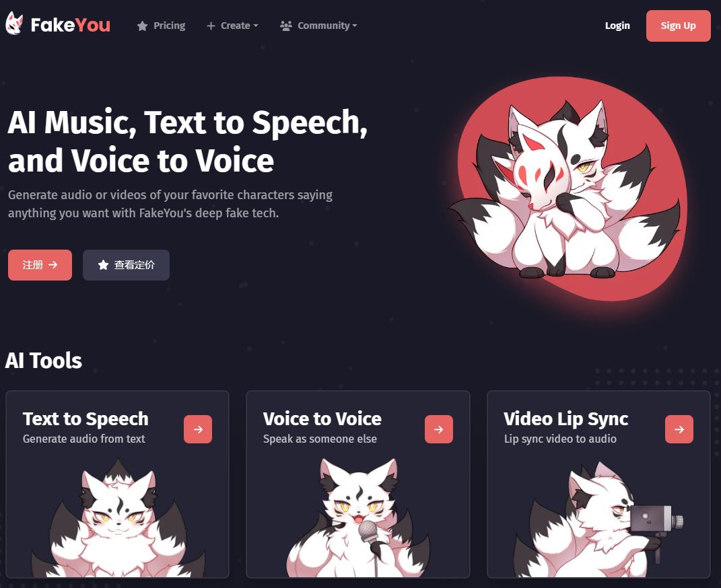
Task: Click the Sign Up button
Action: coord(678,26)
